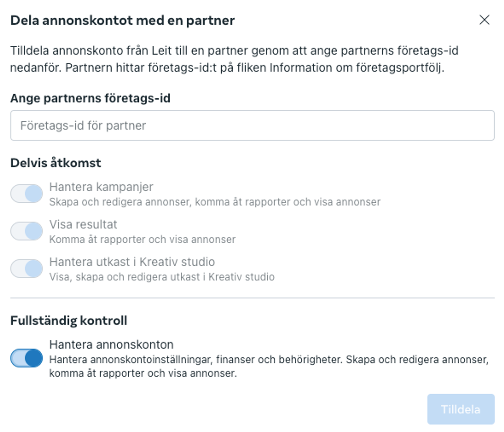This screenshot has width=504, height=432.
Task: Click the Hantera utkast i Kreativ studio label
Action: click(x=132, y=262)
